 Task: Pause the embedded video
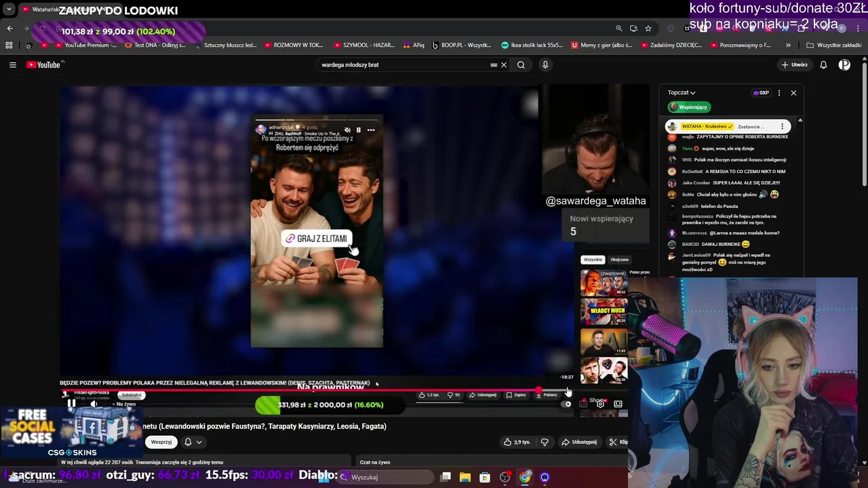[71, 404]
